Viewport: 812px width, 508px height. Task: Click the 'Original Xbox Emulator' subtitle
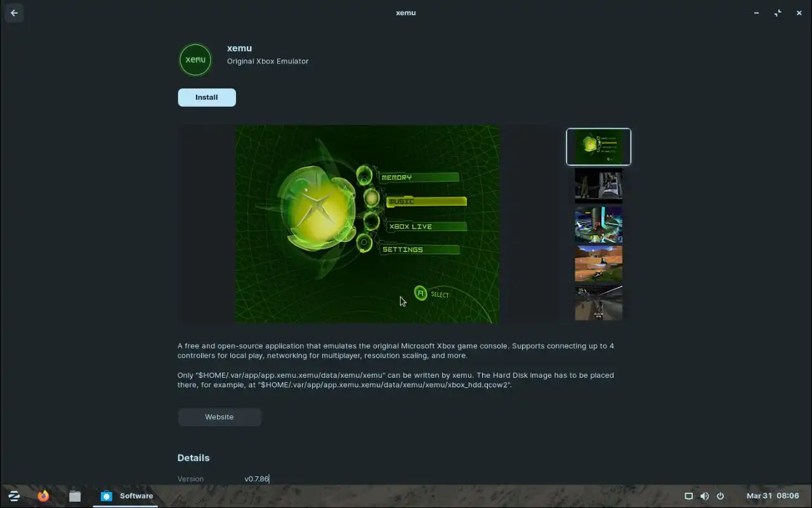tap(268, 61)
